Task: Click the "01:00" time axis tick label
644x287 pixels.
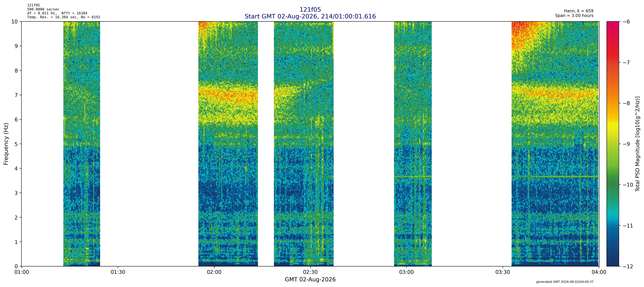Action: click(22, 272)
